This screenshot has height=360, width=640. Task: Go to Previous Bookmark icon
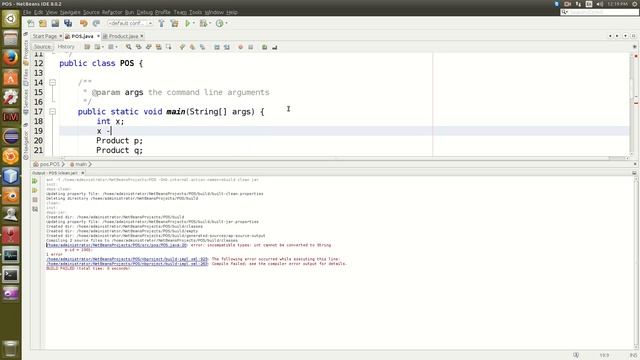(x=182, y=47)
